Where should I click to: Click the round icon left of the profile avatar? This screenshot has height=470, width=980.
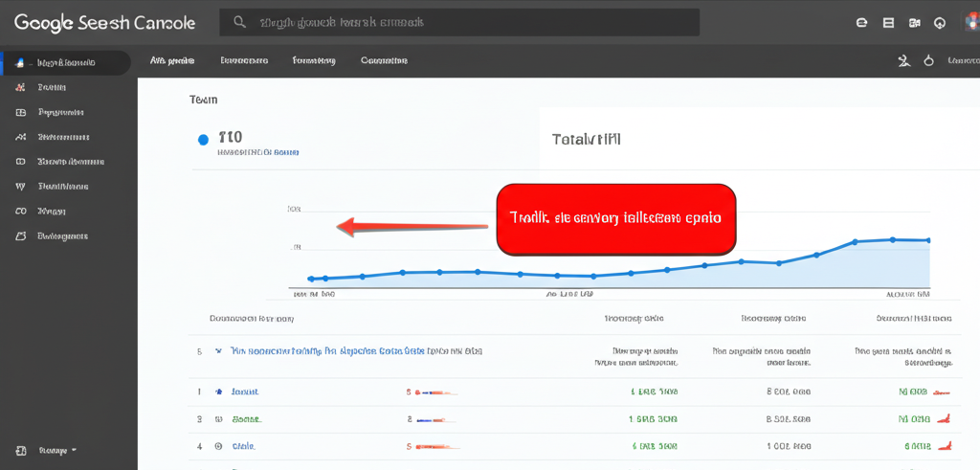pos(940,22)
